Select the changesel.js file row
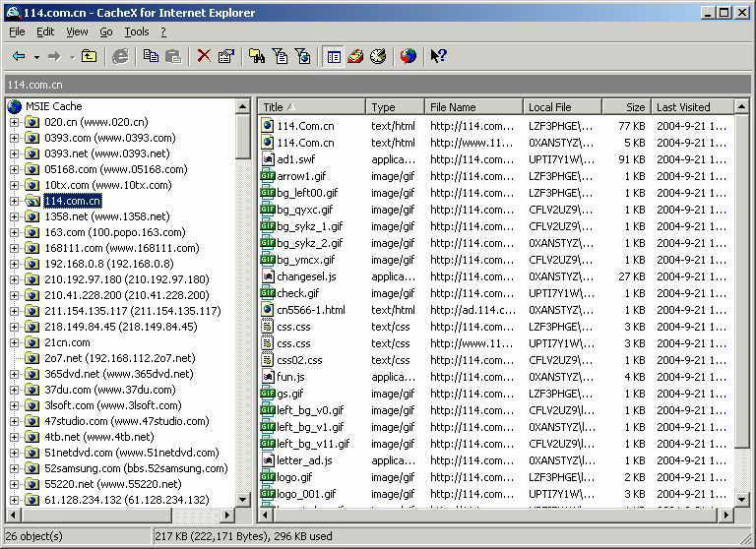Screen dimensions: 756x549 306,276
